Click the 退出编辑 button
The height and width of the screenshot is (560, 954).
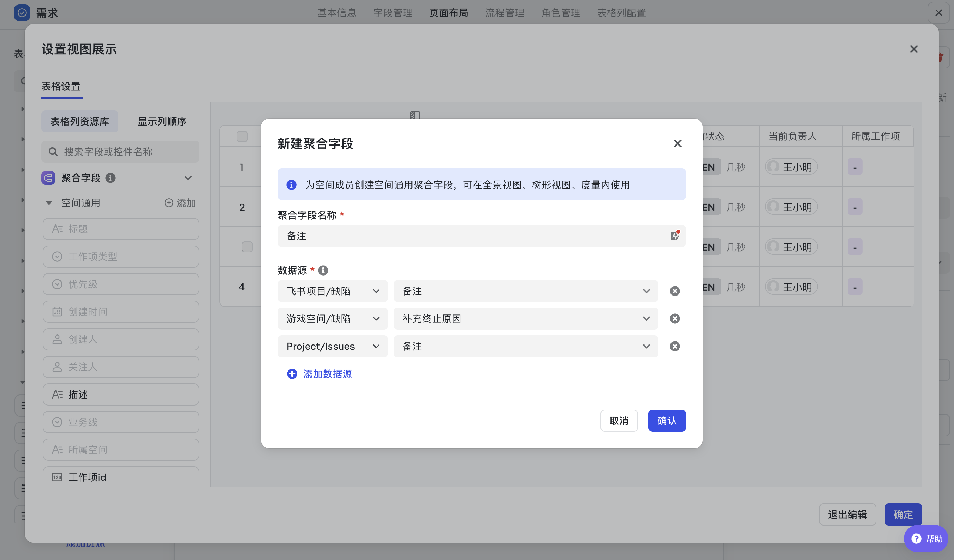tap(847, 514)
